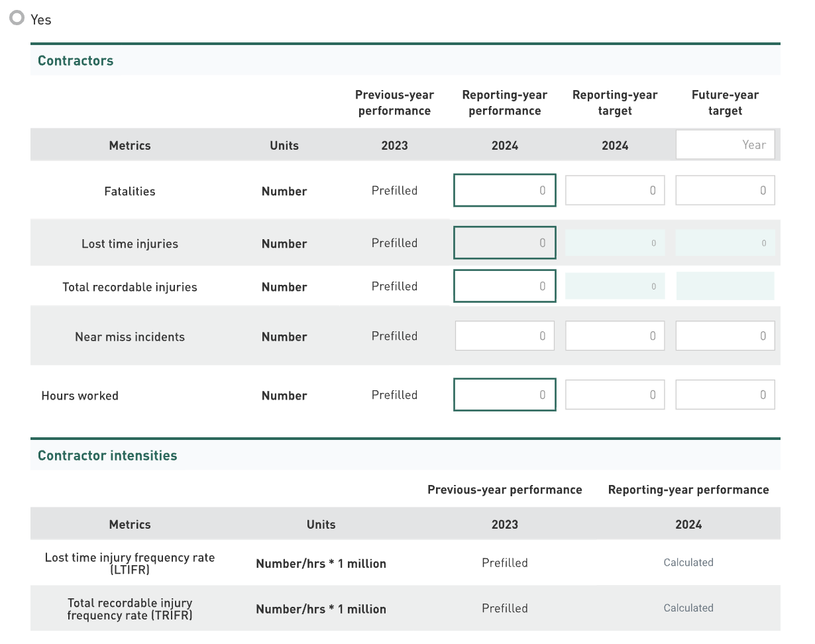Click Lost time injuries future-year target field
Screen dimensions: 815x644
725,242
